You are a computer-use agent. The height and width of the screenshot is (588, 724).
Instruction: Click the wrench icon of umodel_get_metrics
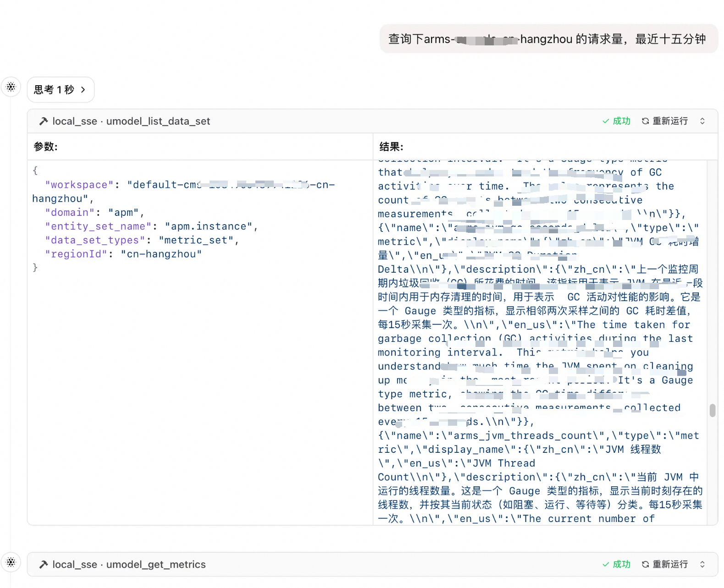[x=44, y=565]
